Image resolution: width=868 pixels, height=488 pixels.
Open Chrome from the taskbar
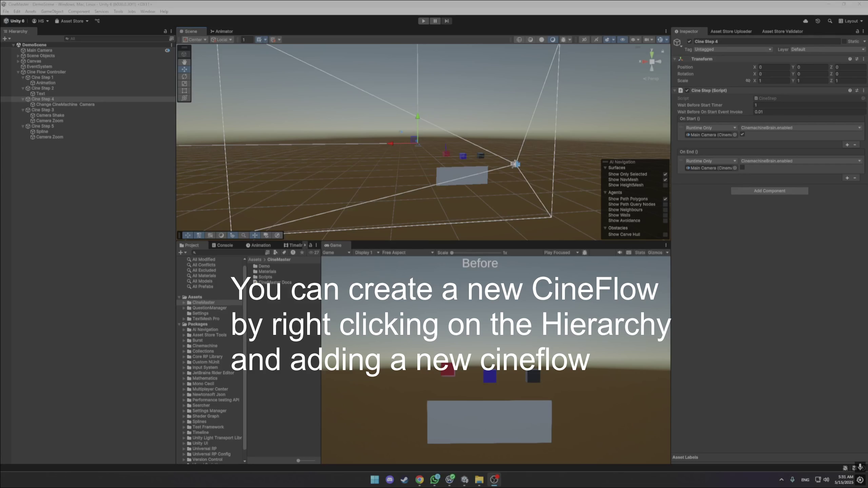[419, 480]
